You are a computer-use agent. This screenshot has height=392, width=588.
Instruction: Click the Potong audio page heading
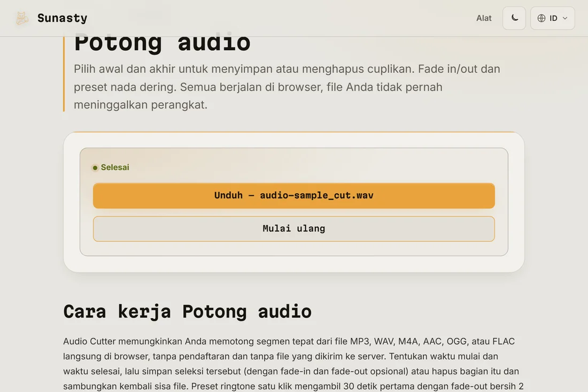(x=162, y=43)
